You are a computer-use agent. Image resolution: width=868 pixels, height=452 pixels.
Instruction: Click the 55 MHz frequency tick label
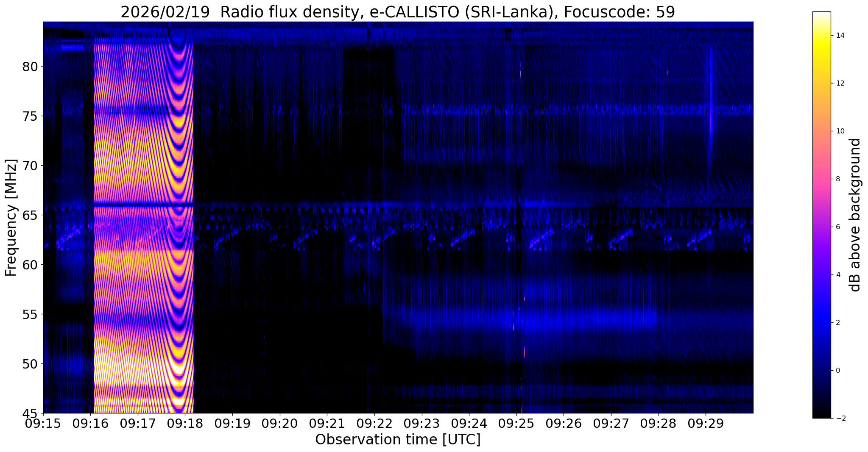(30, 314)
